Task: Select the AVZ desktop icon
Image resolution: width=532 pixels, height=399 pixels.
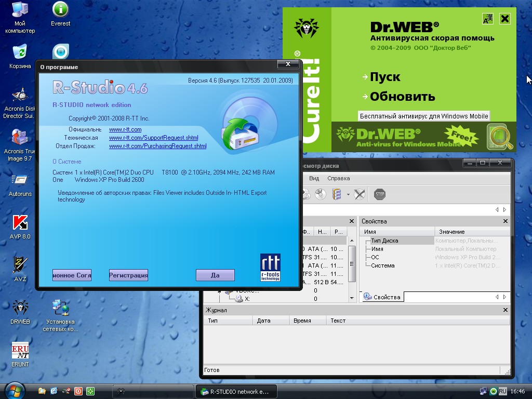Action: point(20,270)
